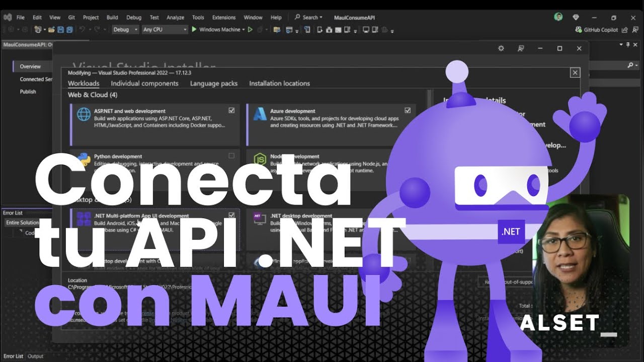Click the monitor icon in the toolbar
The image size is (644, 362).
pos(366,30)
